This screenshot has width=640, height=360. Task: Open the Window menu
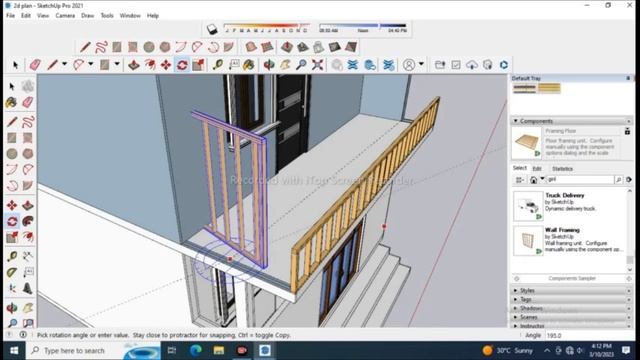coord(130,16)
